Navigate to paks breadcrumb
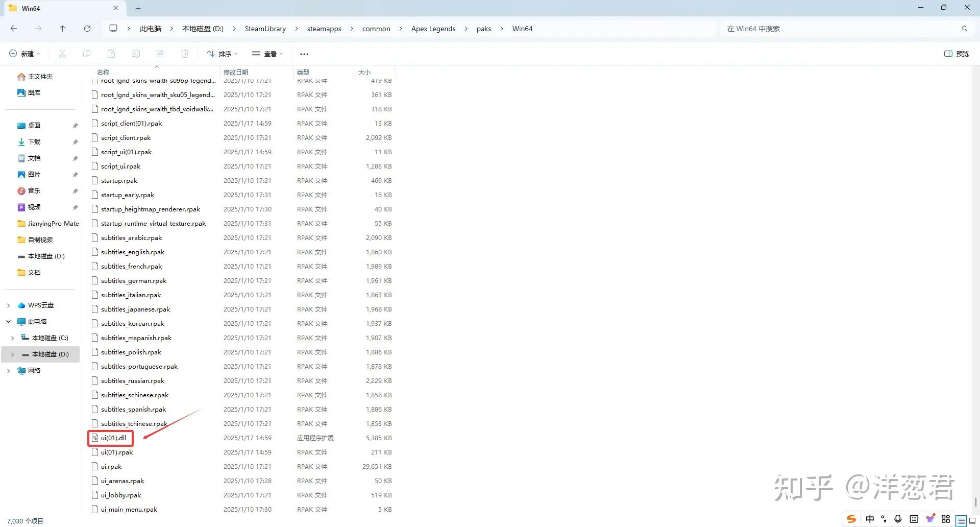Screen dimensions: 980x527 [x=484, y=29]
